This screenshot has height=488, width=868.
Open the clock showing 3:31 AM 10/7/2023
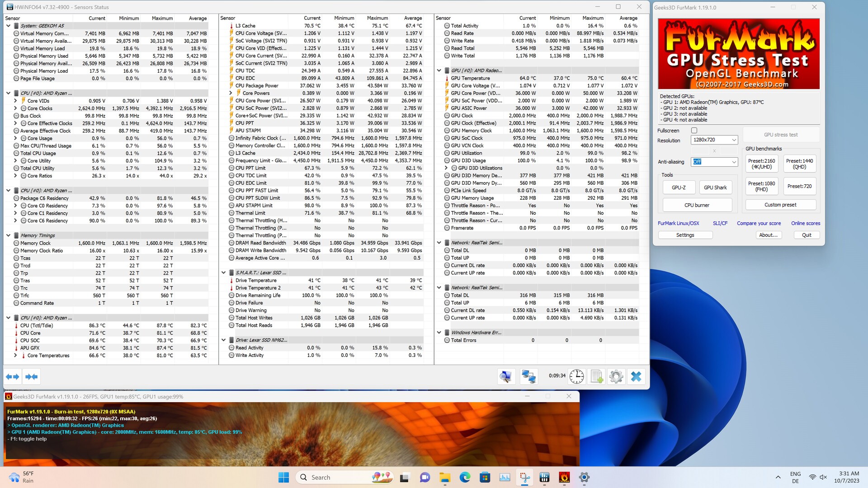click(x=846, y=477)
